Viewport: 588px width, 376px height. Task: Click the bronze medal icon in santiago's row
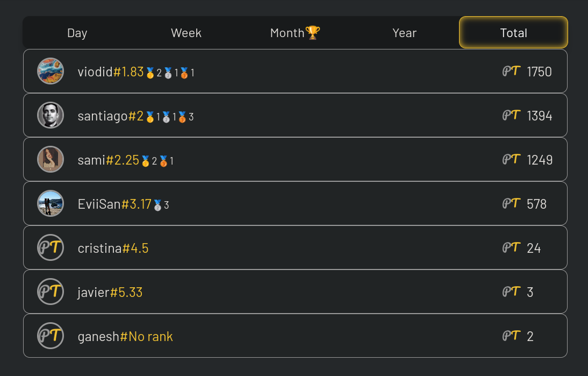[183, 117]
